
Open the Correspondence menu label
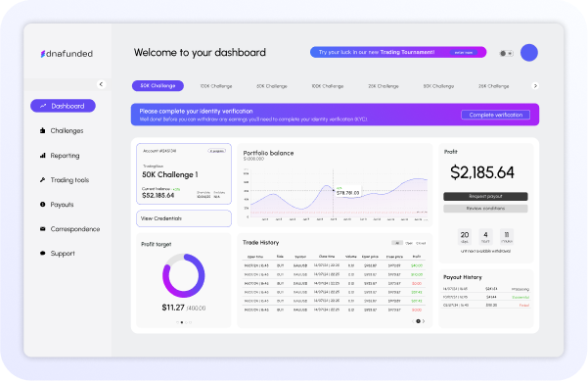(75, 228)
